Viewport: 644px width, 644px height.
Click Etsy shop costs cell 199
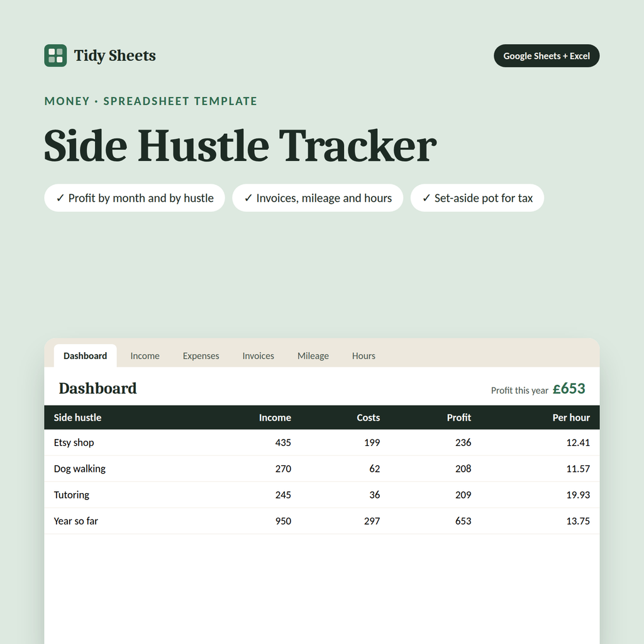click(372, 443)
